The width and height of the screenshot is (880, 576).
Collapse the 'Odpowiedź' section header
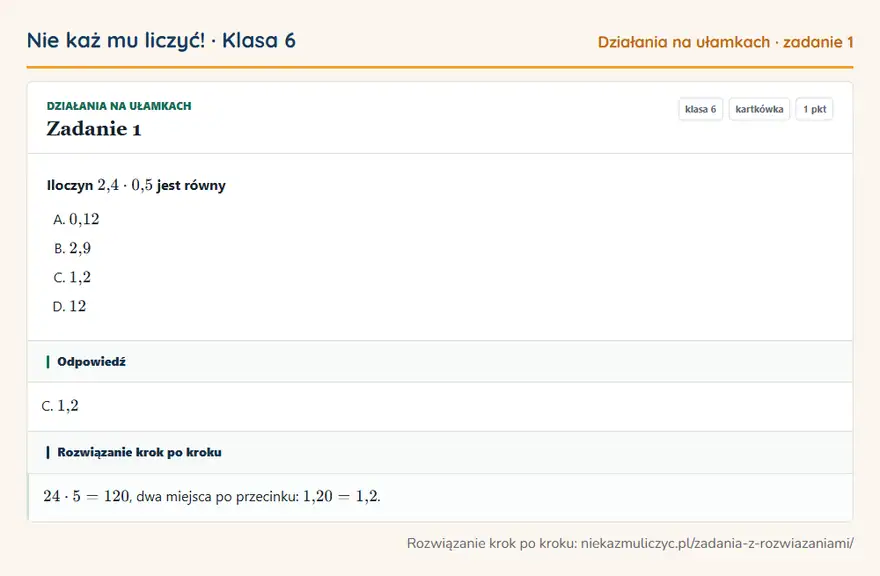click(440, 362)
